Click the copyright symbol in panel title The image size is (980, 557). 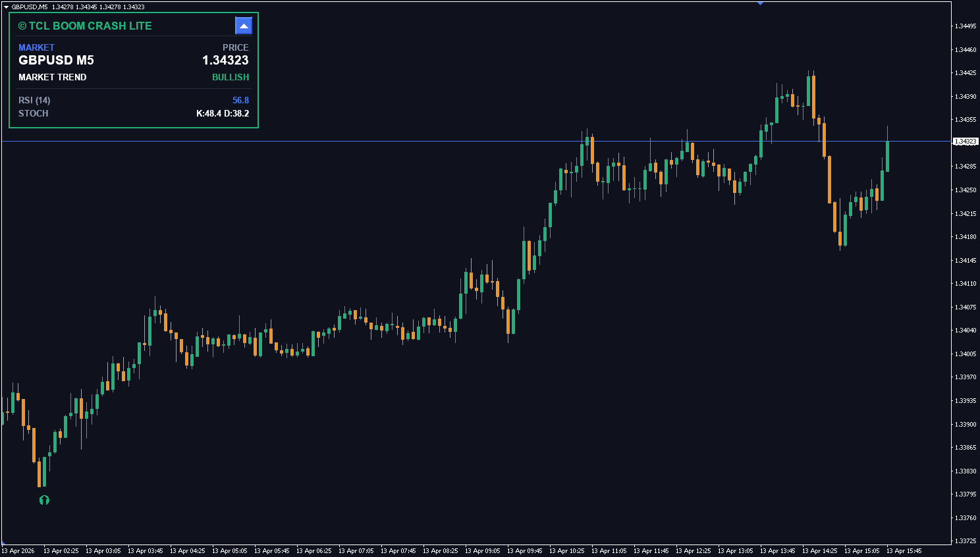click(x=22, y=26)
